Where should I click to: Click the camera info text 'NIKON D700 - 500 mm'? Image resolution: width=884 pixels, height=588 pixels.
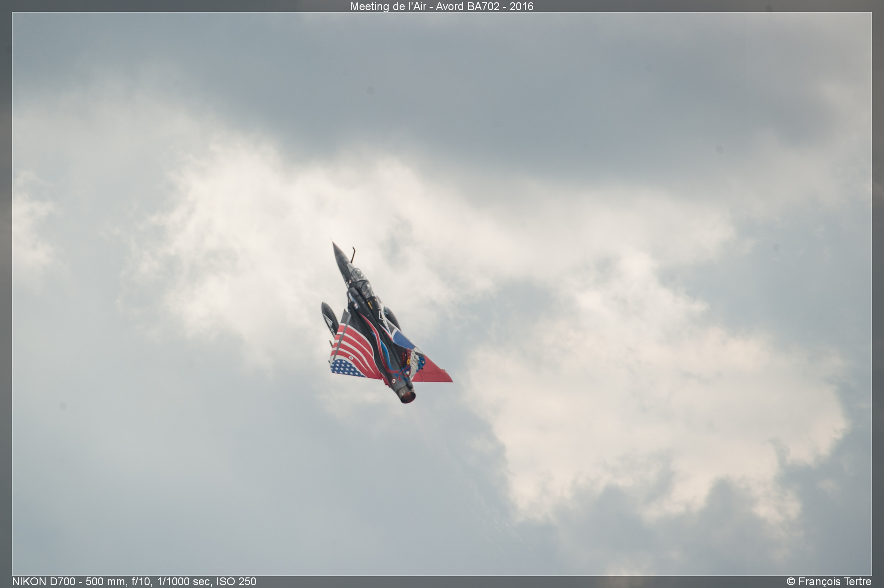pos(69,582)
